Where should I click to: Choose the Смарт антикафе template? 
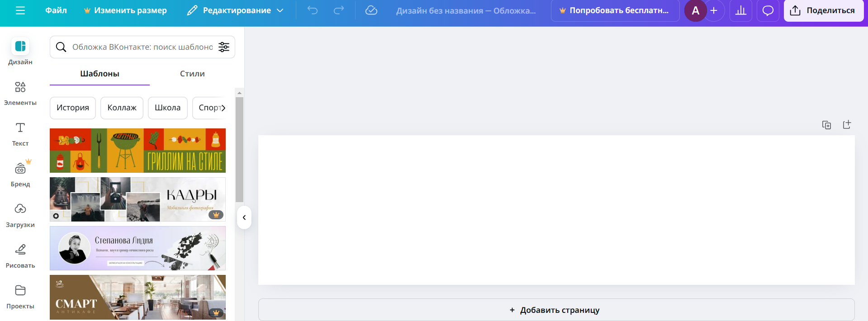pyautogui.click(x=138, y=297)
